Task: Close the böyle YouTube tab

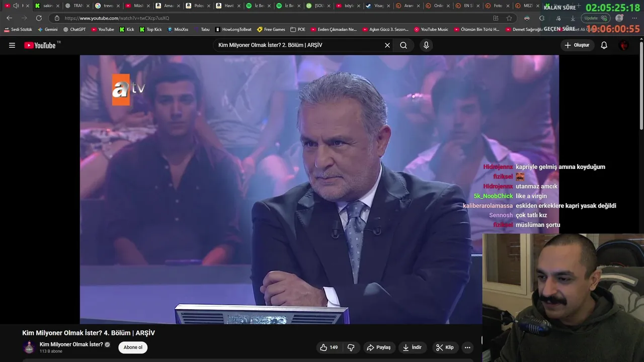Action: 359,6
